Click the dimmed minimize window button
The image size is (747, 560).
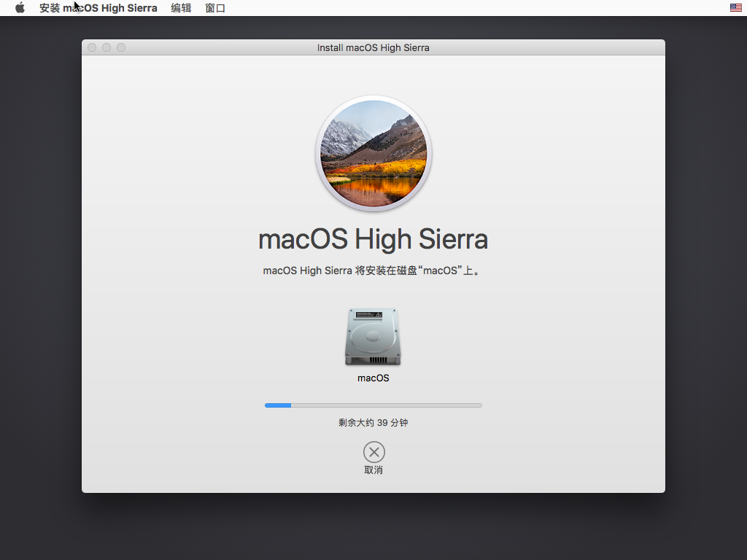(107, 47)
